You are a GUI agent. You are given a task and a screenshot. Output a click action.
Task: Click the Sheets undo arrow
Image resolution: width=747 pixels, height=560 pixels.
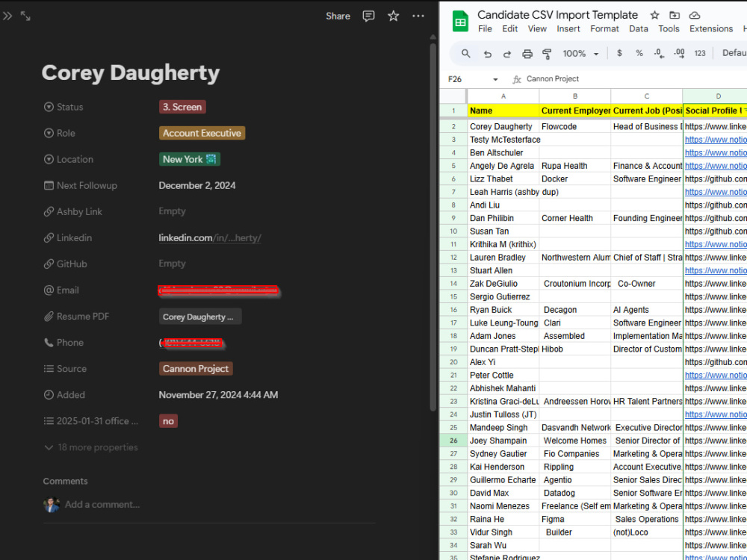487,54
